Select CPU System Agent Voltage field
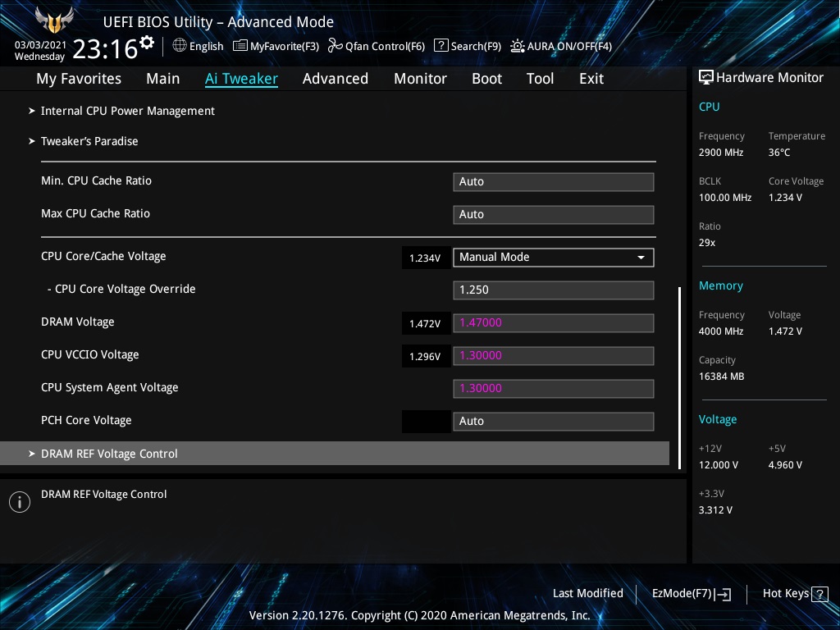Viewport: 840px width, 630px height. [554, 388]
